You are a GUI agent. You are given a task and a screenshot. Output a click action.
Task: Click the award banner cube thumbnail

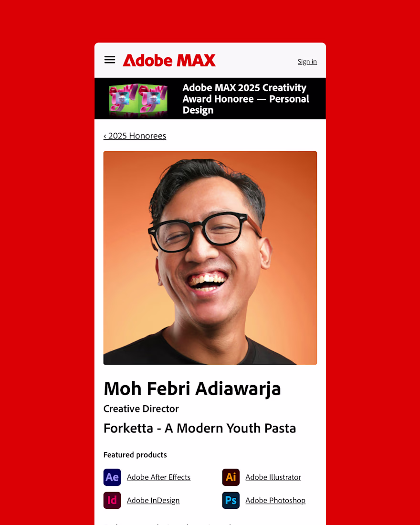click(138, 100)
